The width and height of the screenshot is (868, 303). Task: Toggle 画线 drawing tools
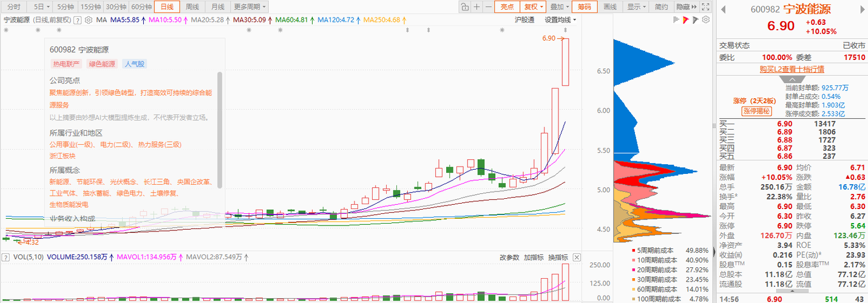[x=610, y=7]
